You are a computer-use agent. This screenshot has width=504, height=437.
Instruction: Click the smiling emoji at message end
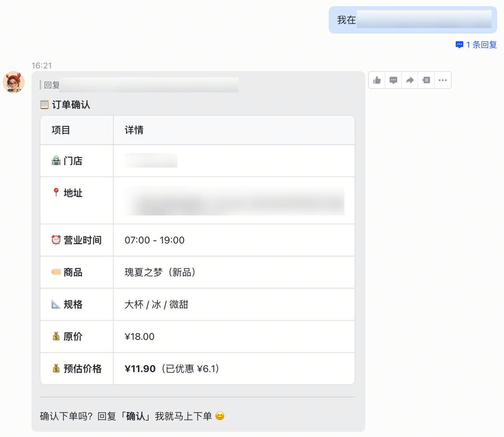click(220, 416)
